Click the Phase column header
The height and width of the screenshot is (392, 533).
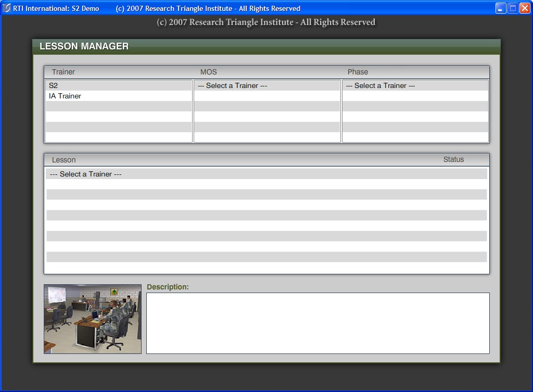point(358,72)
